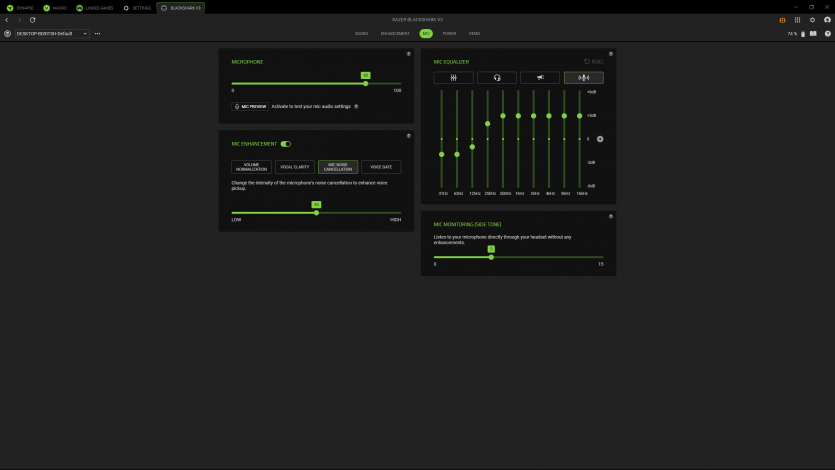835x470 pixels.
Task: Click the Mic Monitoring side tone slider handle
Action: click(x=491, y=257)
